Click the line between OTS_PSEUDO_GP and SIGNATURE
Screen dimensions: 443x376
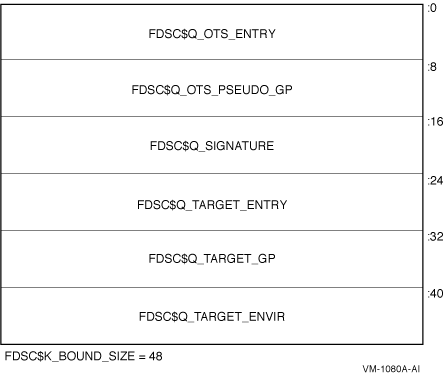[212, 116]
